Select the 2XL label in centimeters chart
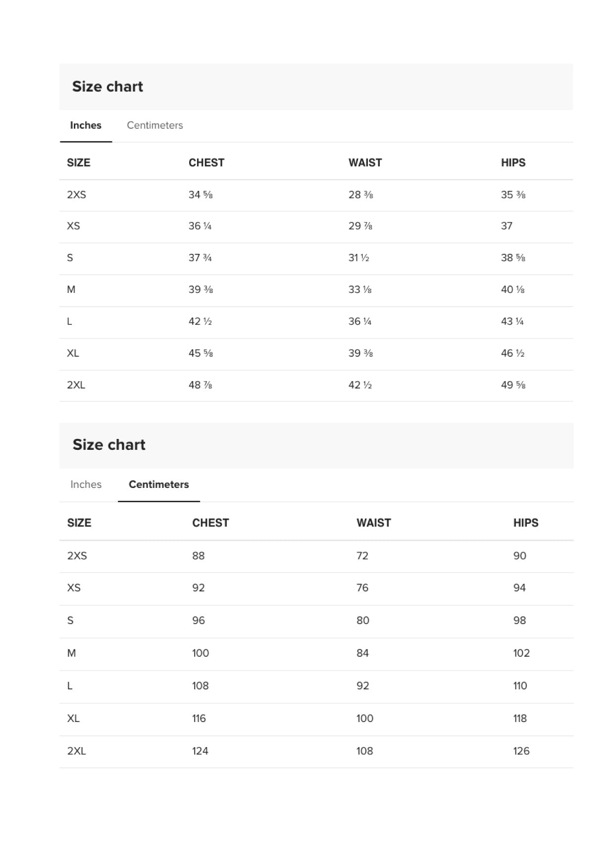The width and height of the screenshot is (614, 868). [x=78, y=751]
